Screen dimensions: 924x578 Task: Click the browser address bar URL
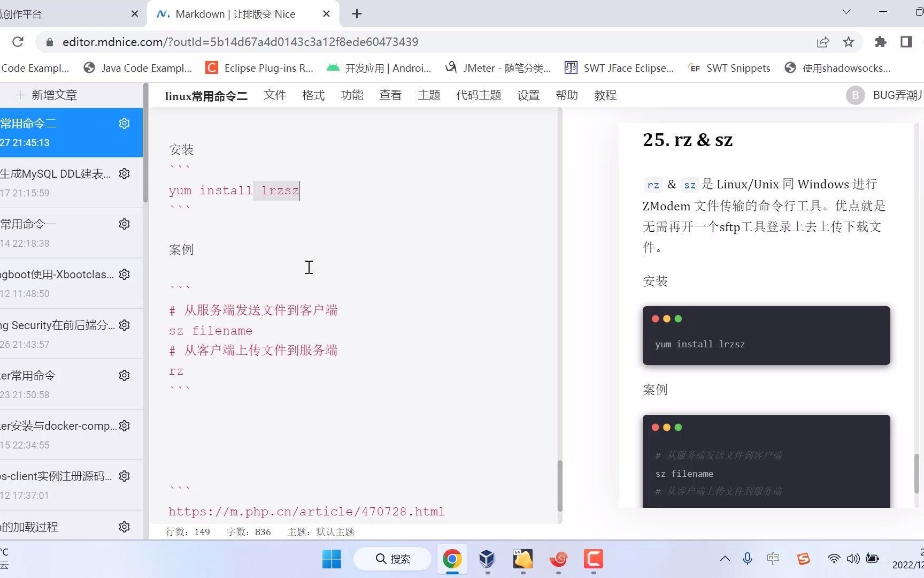tap(240, 42)
